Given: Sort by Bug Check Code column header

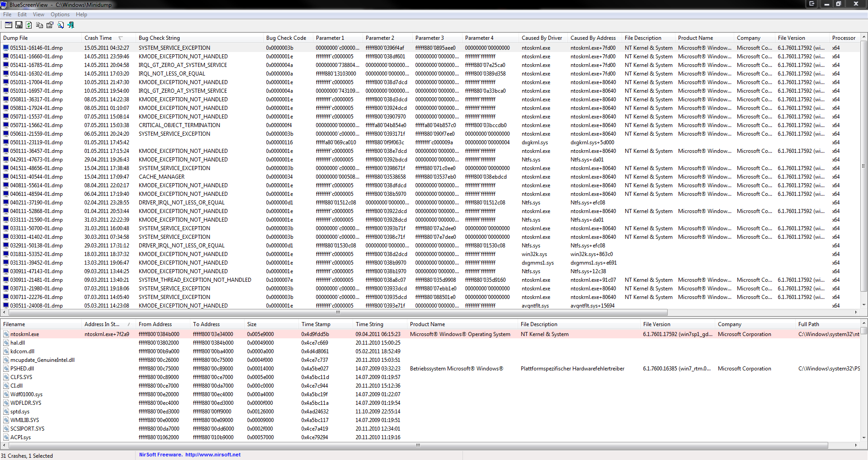Looking at the screenshot, I should click(288, 38).
